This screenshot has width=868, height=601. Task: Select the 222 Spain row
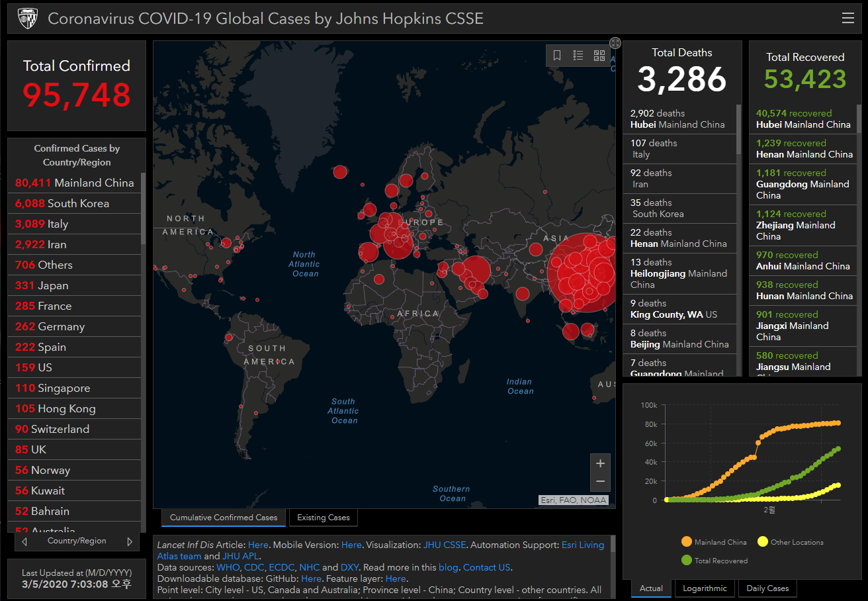(75, 347)
